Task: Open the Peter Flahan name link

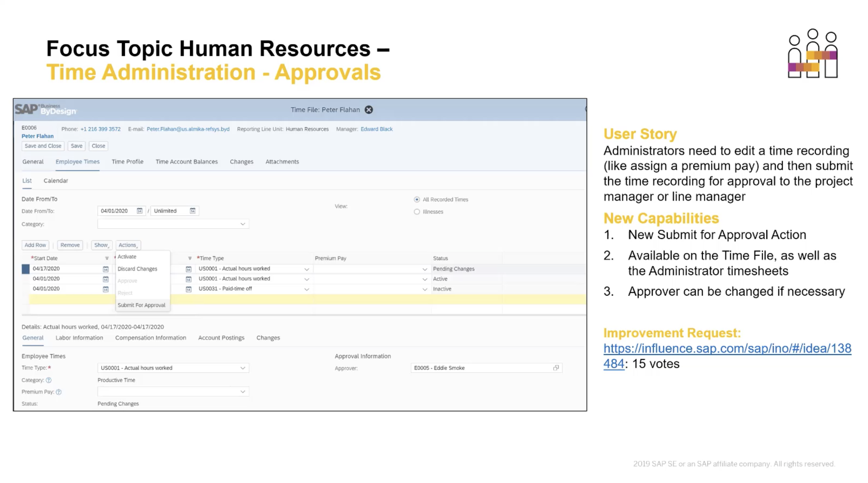Action: (x=37, y=136)
